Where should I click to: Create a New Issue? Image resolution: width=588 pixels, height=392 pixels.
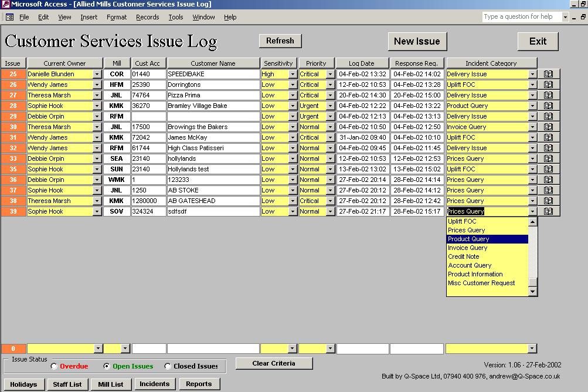417,41
